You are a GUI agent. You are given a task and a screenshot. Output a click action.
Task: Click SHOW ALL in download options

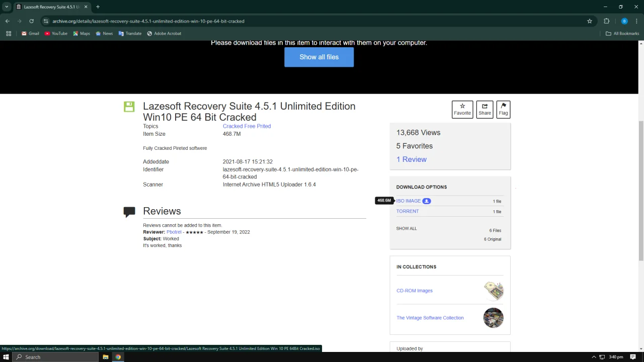407,228
